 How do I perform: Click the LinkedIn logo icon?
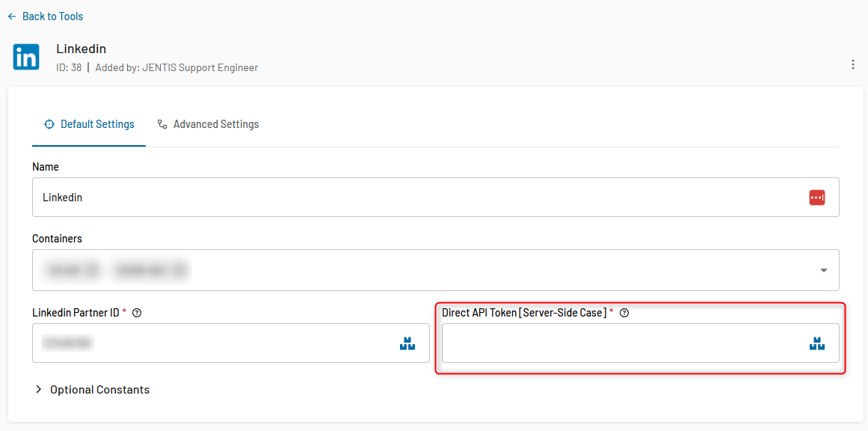click(26, 57)
